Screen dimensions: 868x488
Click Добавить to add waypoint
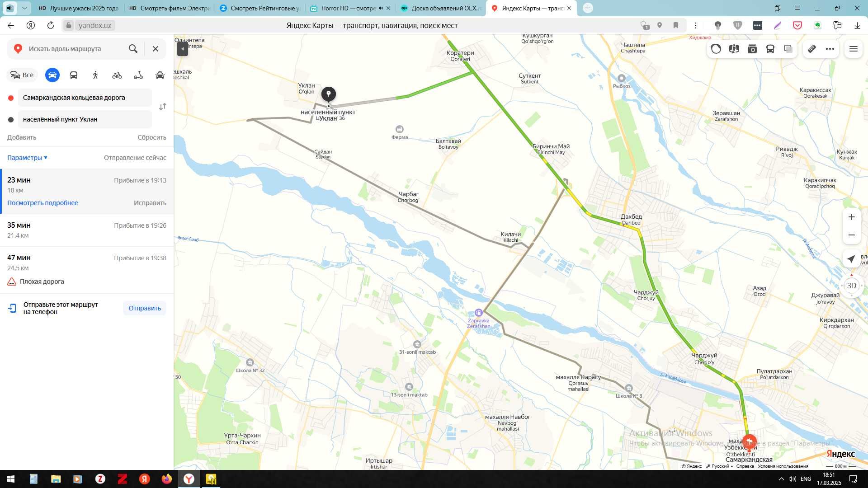tap(22, 137)
